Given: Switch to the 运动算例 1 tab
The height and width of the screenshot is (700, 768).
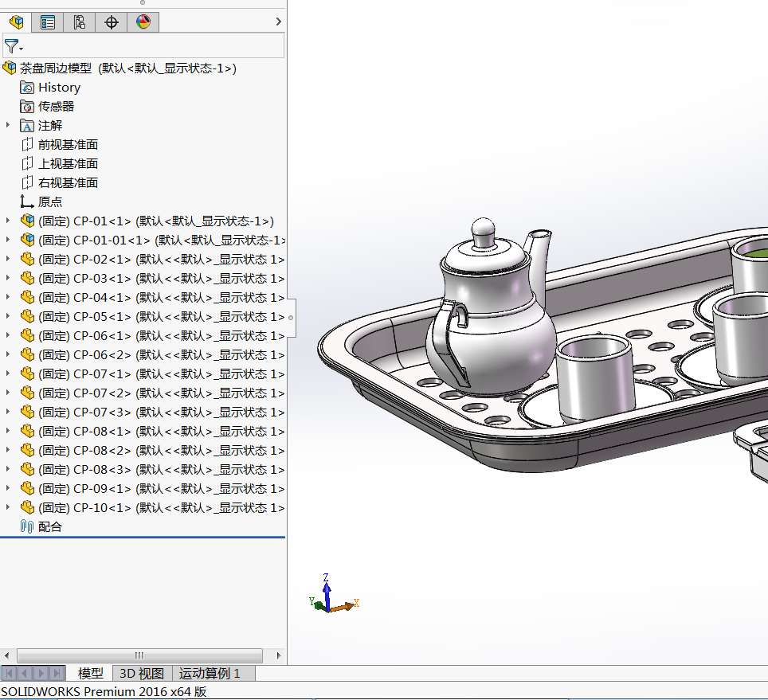Looking at the screenshot, I should click(x=210, y=674).
